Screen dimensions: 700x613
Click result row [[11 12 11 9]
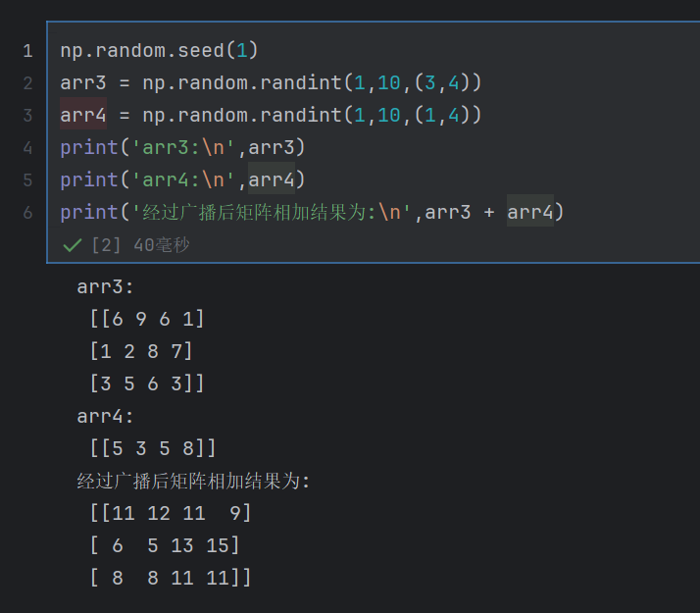click(171, 513)
